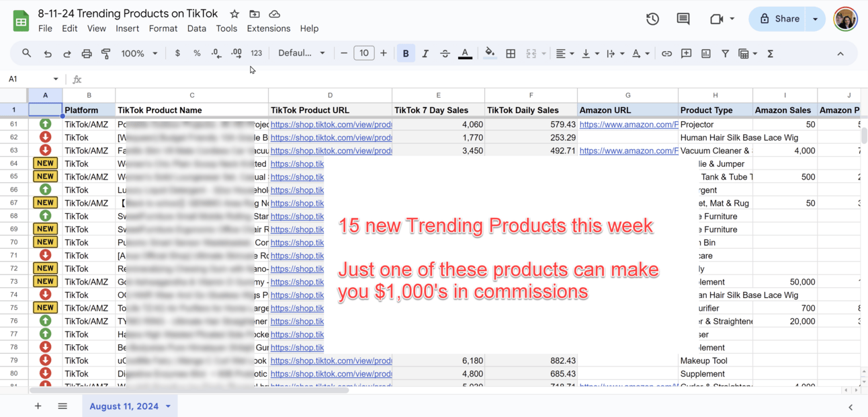Open the fill color picker

[490, 53]
